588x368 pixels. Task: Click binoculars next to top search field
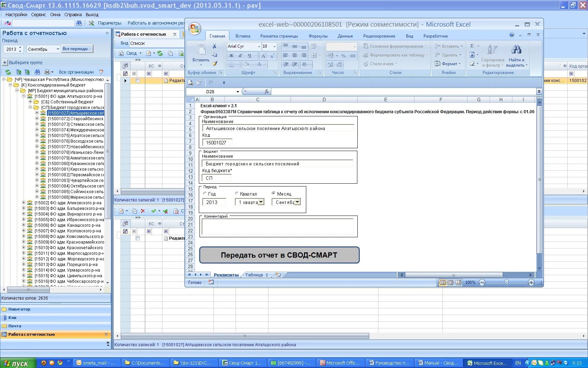click(79, 23)
